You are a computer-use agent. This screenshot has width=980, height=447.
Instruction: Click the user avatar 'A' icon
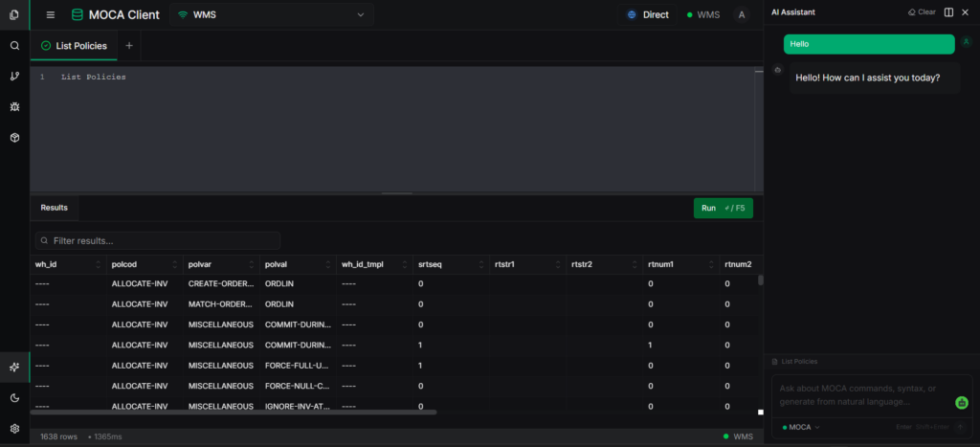pyautogui.click(x=742, y=15)
